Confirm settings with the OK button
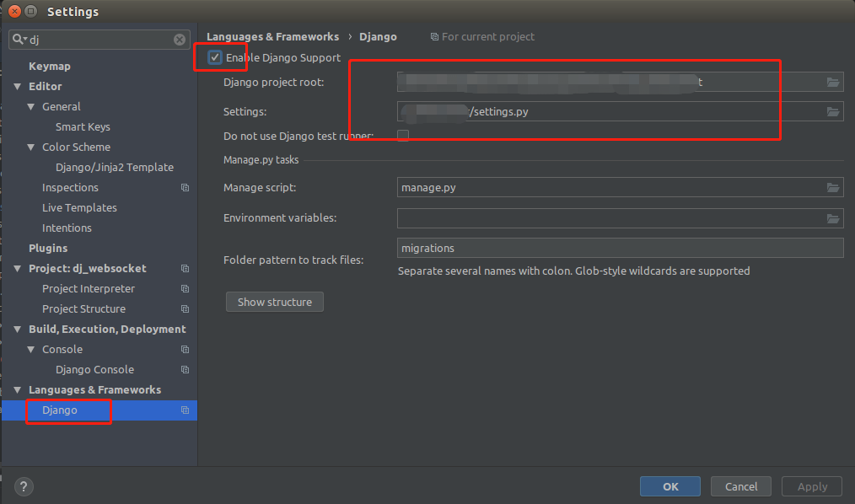Image resolution: width=855 pixels, height=504 pixels. click(669, 486)
